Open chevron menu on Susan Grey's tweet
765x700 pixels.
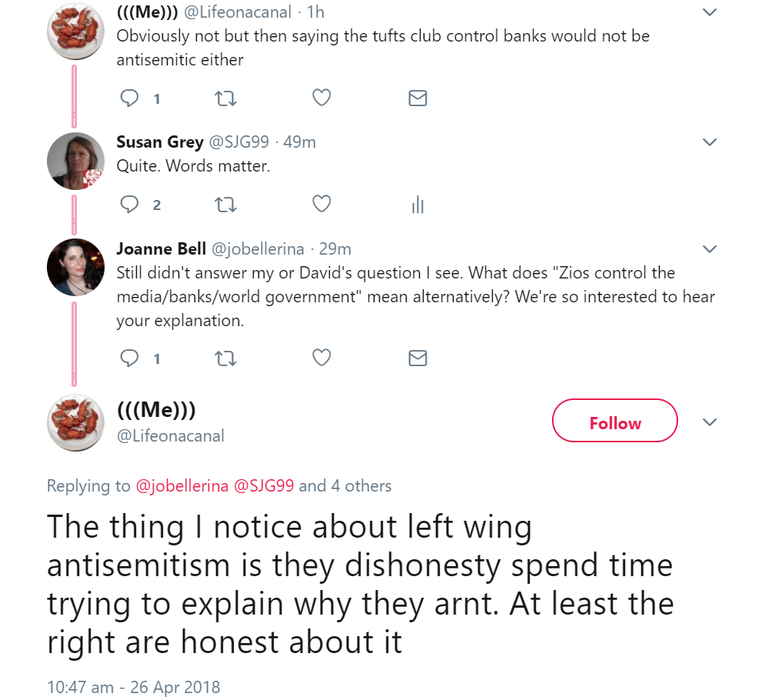coord(710,142)
